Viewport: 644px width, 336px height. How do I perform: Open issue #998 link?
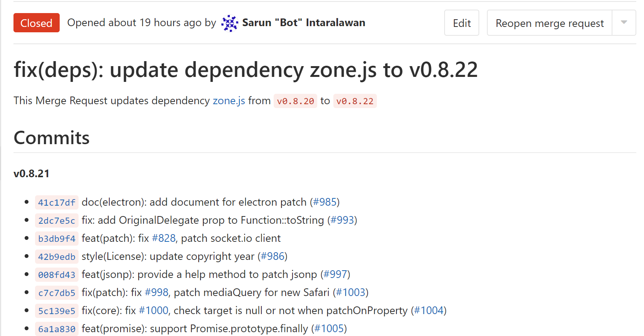(157, 293)
